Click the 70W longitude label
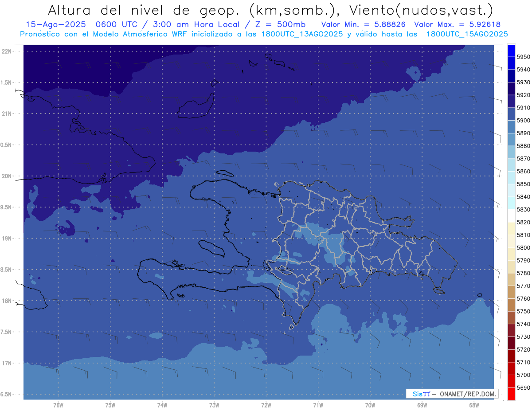The width and height of the screenshot is (532, 411). (x=370, y=405)
